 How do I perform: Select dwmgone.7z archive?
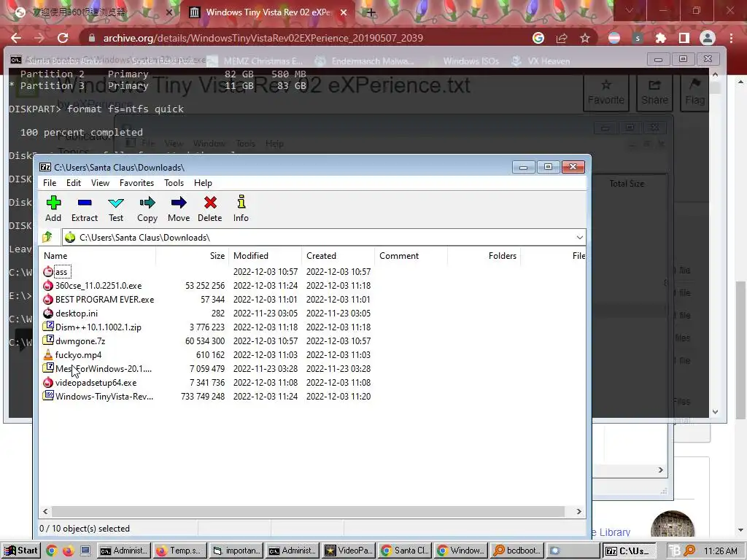[80, 341]
